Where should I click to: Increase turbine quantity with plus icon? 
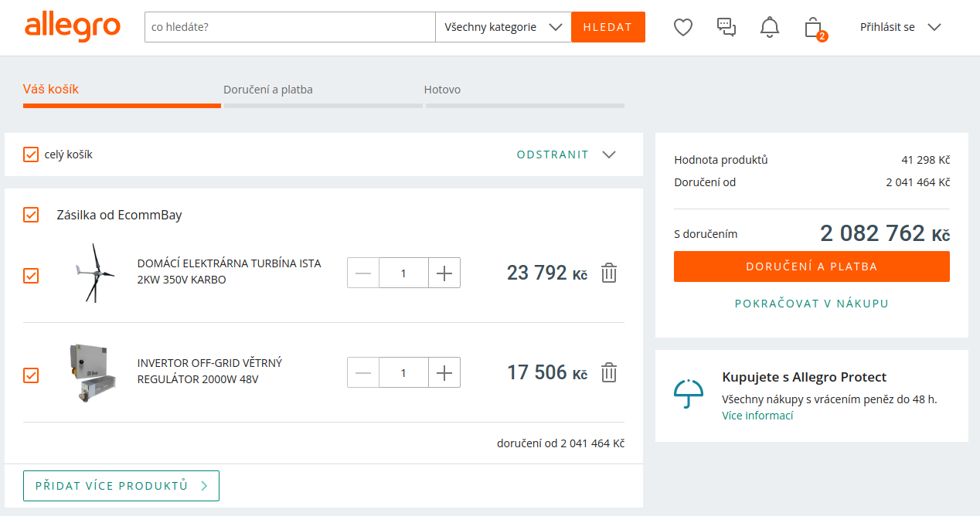(444, 273)
